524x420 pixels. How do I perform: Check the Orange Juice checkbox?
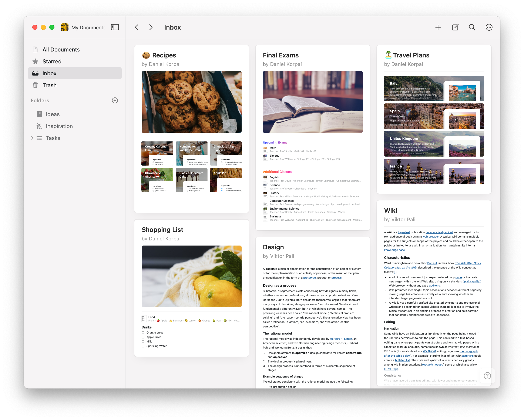coord(143,333)
